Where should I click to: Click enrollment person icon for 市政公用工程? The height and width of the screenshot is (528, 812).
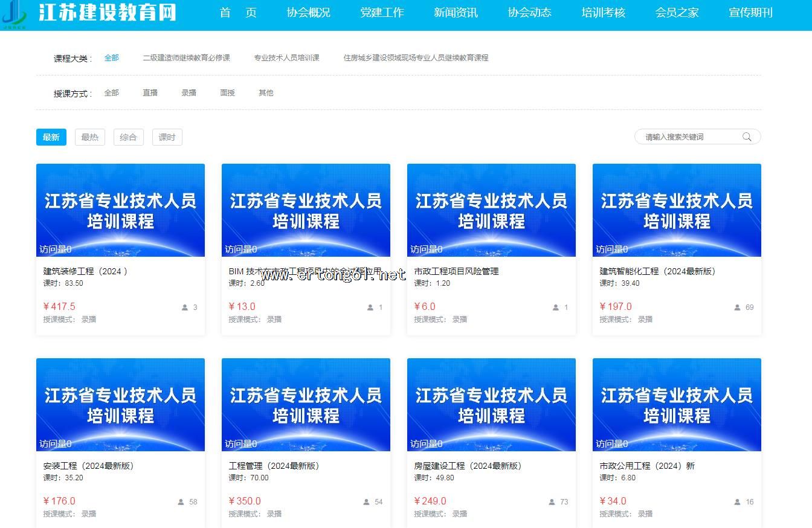coord(737,502)
